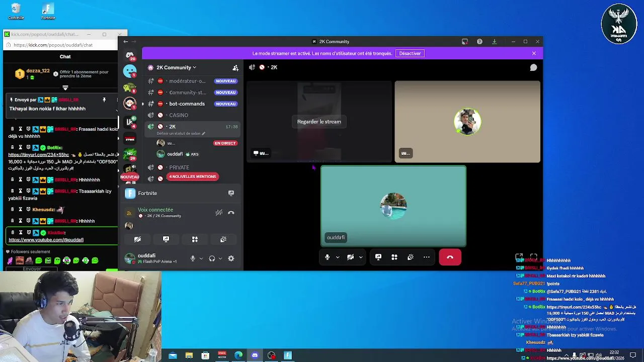Edit voice channel status pencil icon

[x=203, y=134]
